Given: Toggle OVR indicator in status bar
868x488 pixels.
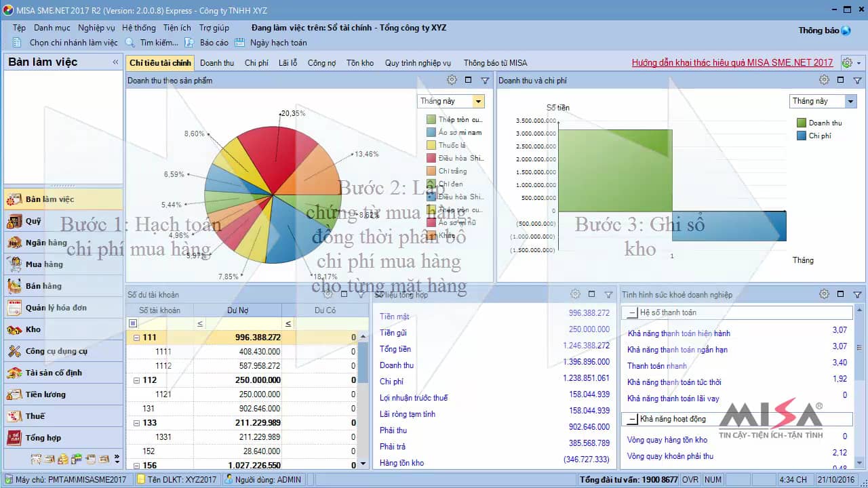Looking at the screenshot, I should pyautogui.click(x=690, y=479).
